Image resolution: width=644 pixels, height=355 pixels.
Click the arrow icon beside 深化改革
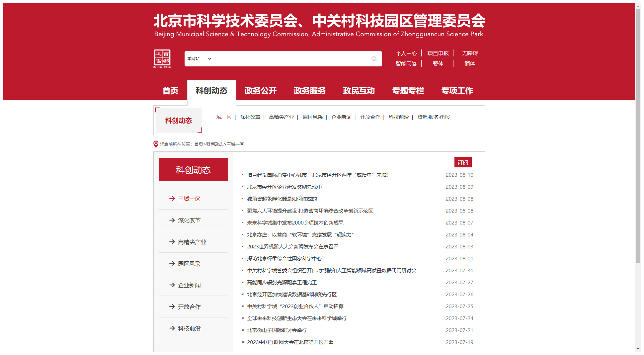pyautogui.click(x=172, y=220)
